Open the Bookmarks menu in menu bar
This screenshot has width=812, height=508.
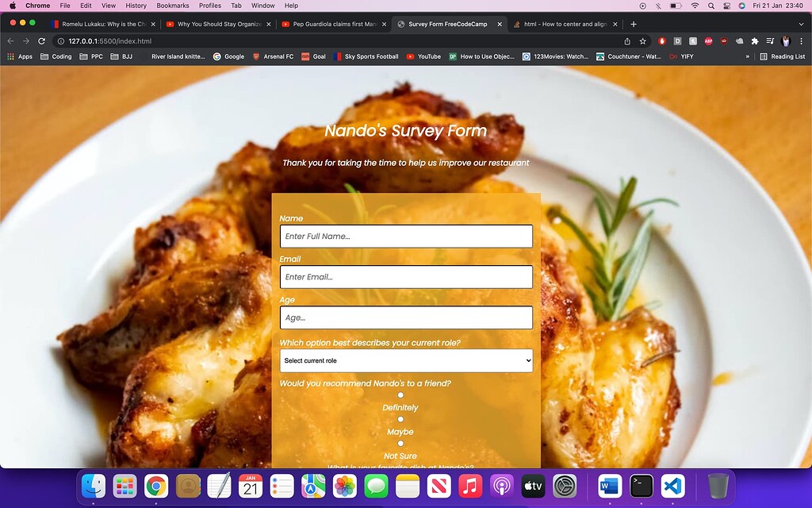tap(172, 6)
